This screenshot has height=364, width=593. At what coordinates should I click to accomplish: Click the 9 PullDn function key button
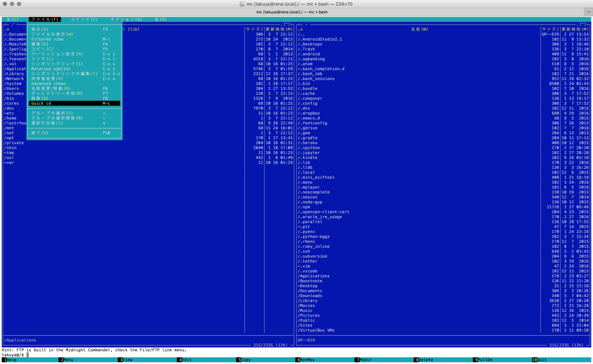(x=502, y=360)
